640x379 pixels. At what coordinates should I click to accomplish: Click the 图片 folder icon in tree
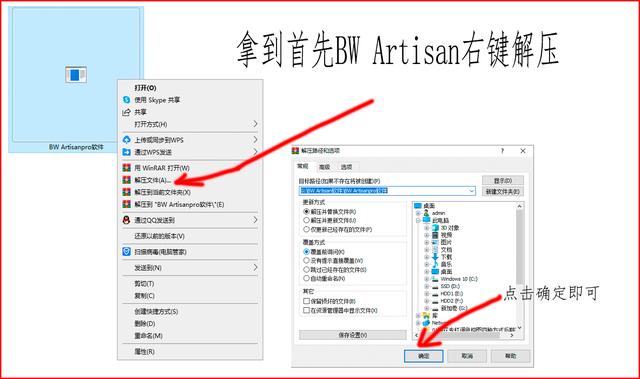pyautogui.click(x=435, y=242)
